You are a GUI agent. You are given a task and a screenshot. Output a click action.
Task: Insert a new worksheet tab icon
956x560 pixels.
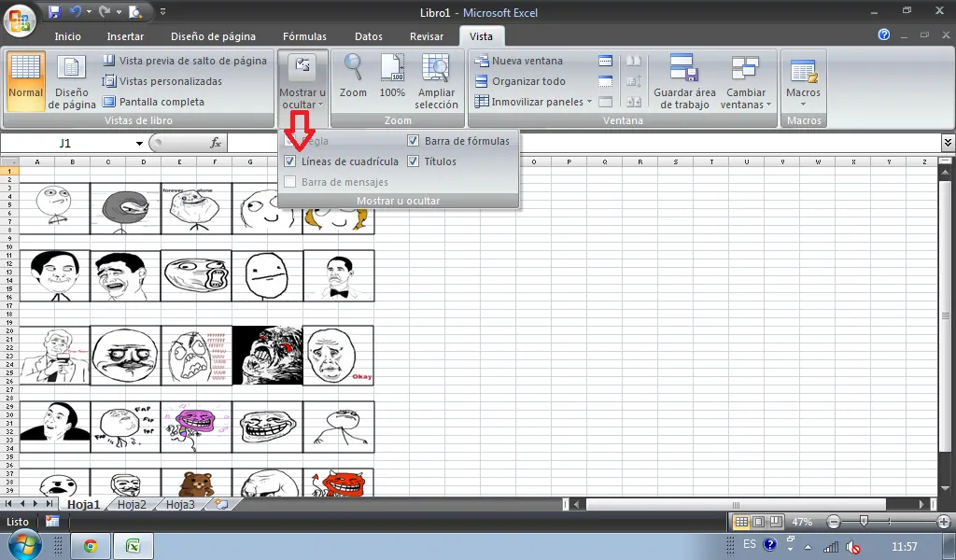click(x=221, y=504)
